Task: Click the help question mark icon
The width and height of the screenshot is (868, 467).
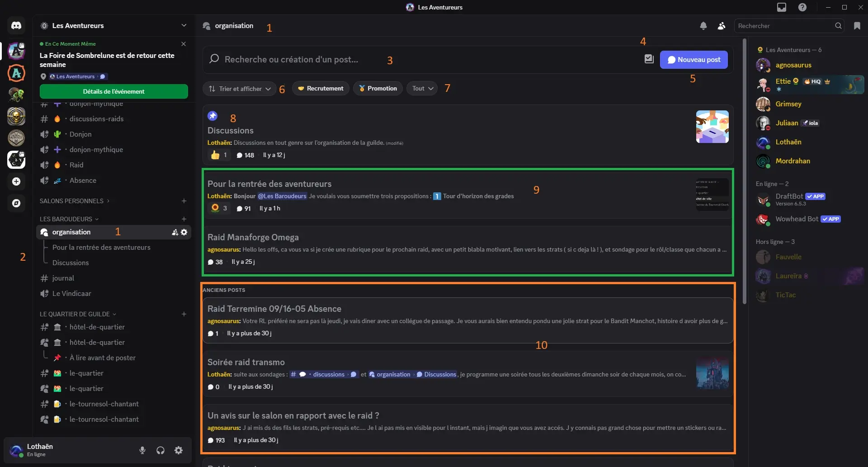Action: tap(802, 7)
